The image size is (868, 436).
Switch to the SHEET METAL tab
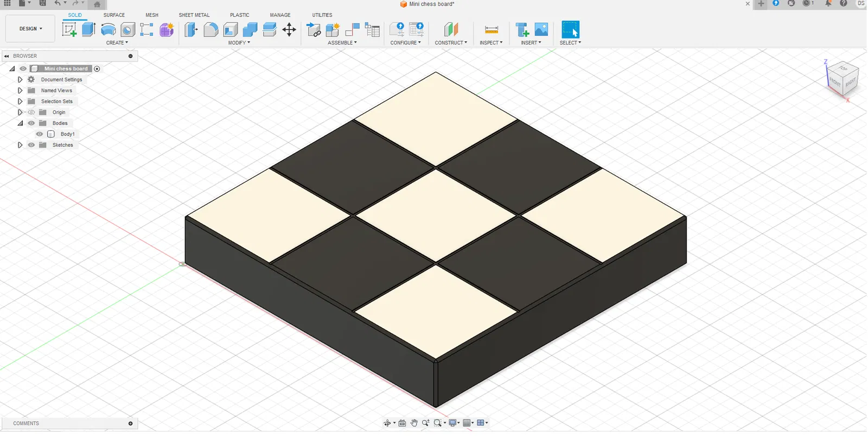tap(194, 15)
